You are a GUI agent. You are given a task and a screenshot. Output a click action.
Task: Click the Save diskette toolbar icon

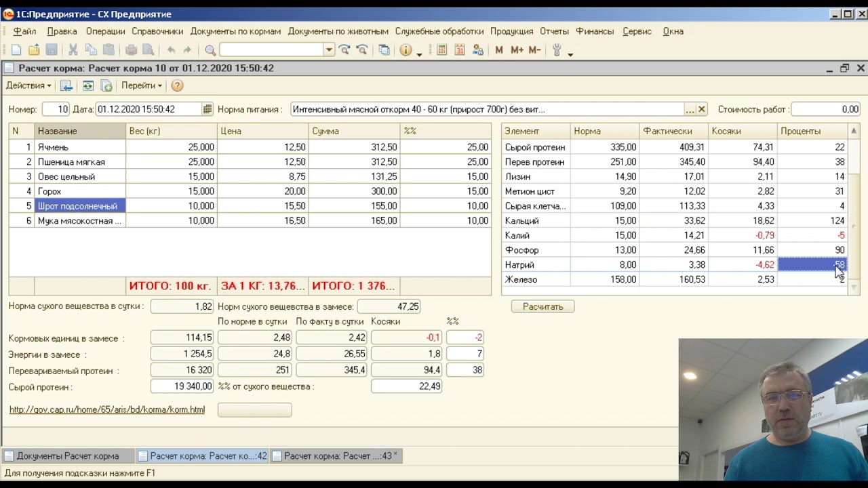(52, 50)
